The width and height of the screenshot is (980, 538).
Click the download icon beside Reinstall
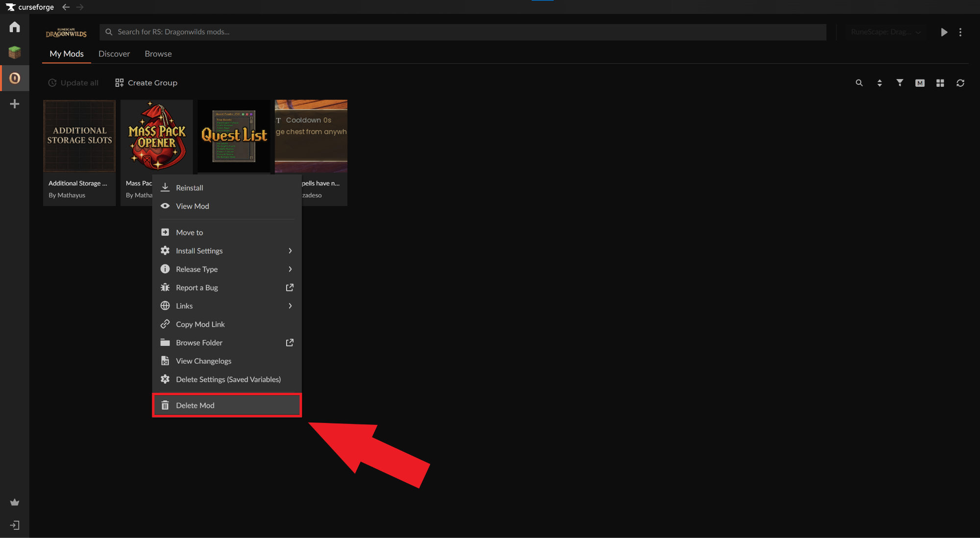[165, 187]
